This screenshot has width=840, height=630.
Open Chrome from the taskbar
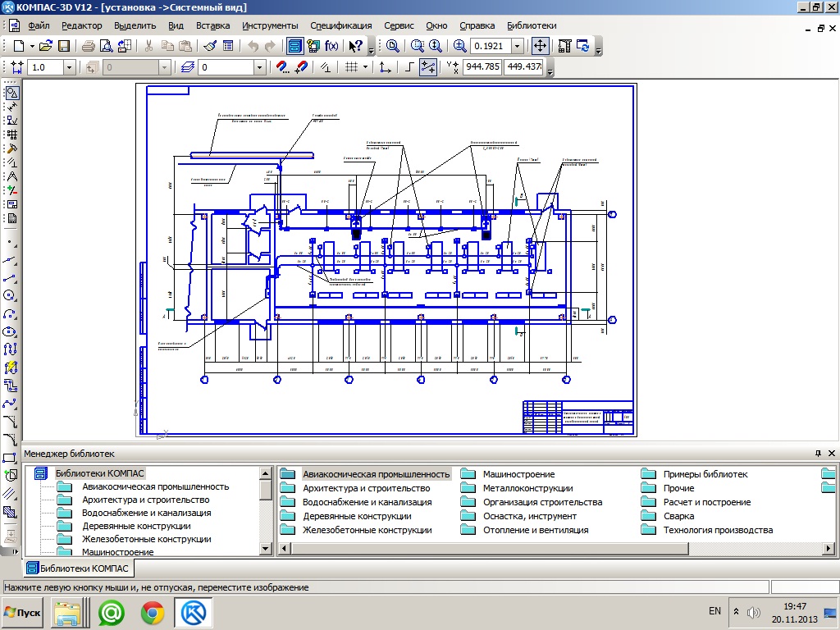[152, 613]
